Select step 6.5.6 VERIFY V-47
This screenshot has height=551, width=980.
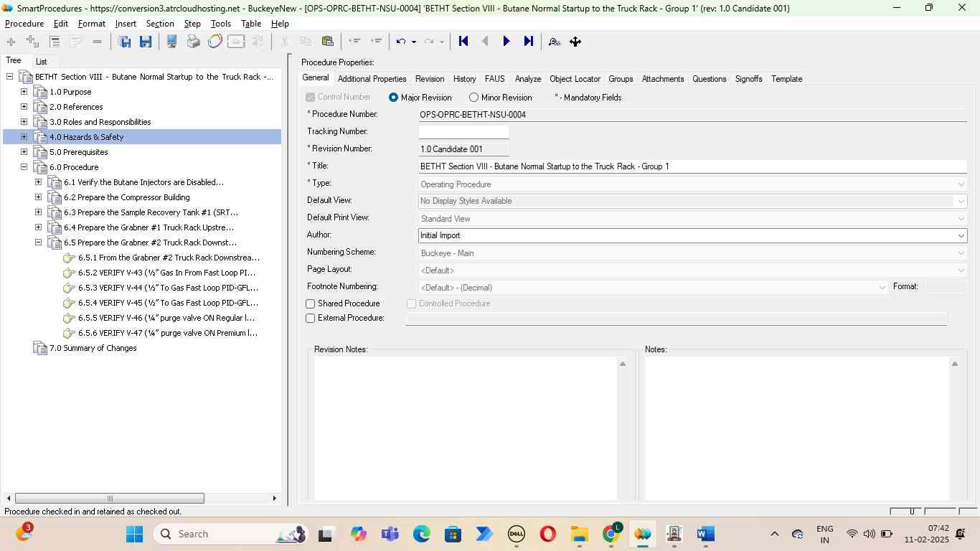[x=167, y=333]
